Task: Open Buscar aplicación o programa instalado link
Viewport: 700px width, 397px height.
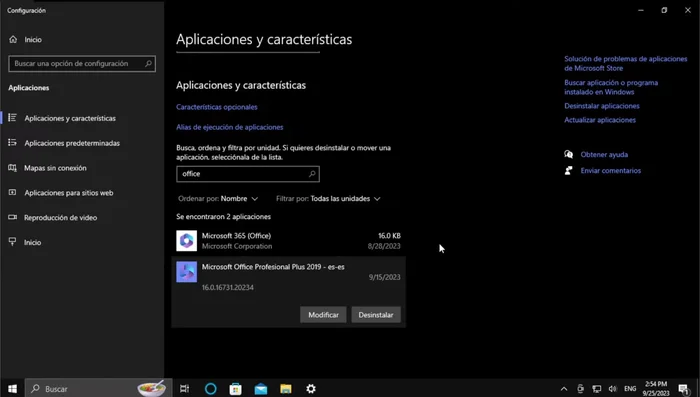Action: click(611, 87)
